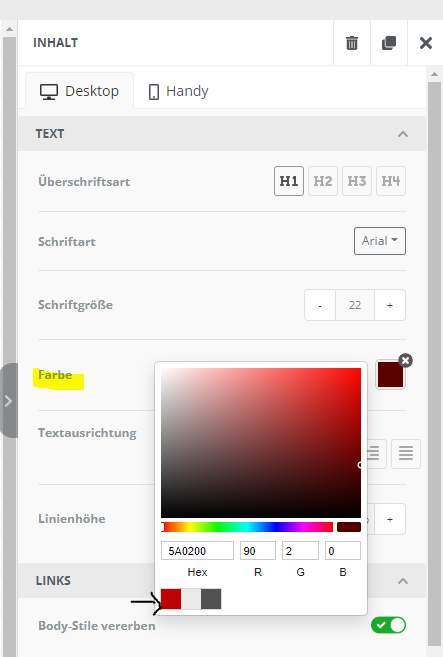Toggle Body-Stile vererben switch
This screenshot has height=657, width=443.
click(388, 625)
